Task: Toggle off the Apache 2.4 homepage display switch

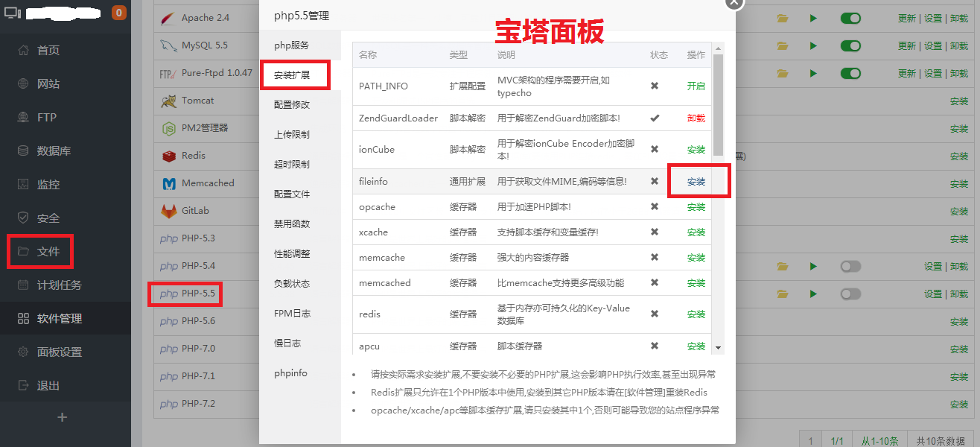Action: click(850, 18)
